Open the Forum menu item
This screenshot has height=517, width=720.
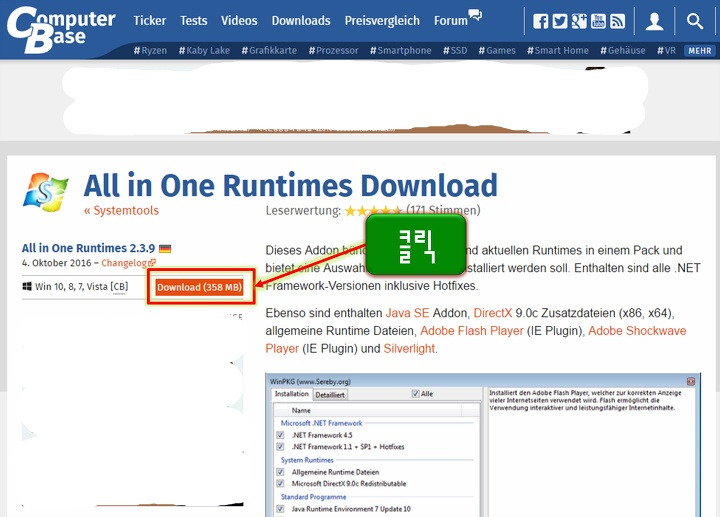tap(450, 21)
